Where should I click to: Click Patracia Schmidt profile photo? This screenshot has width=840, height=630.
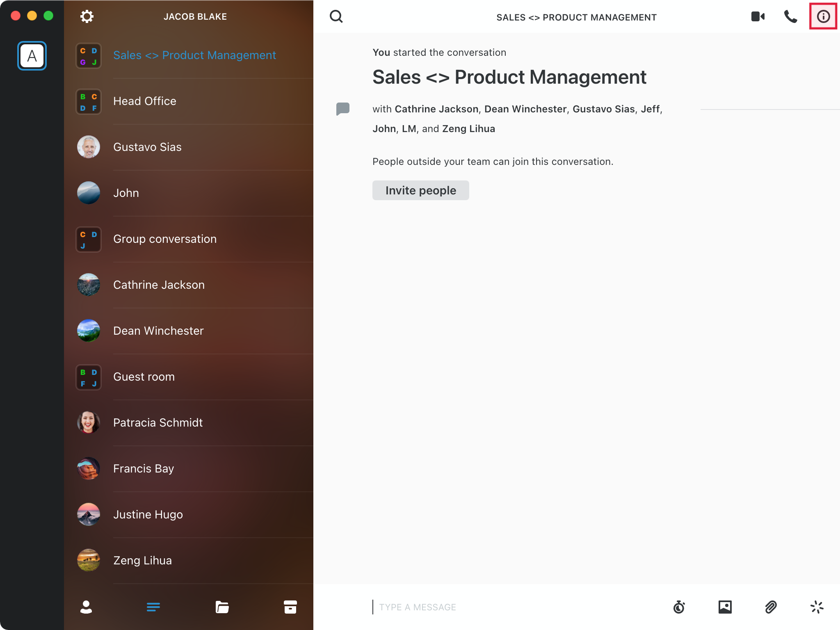coord(89,422)
